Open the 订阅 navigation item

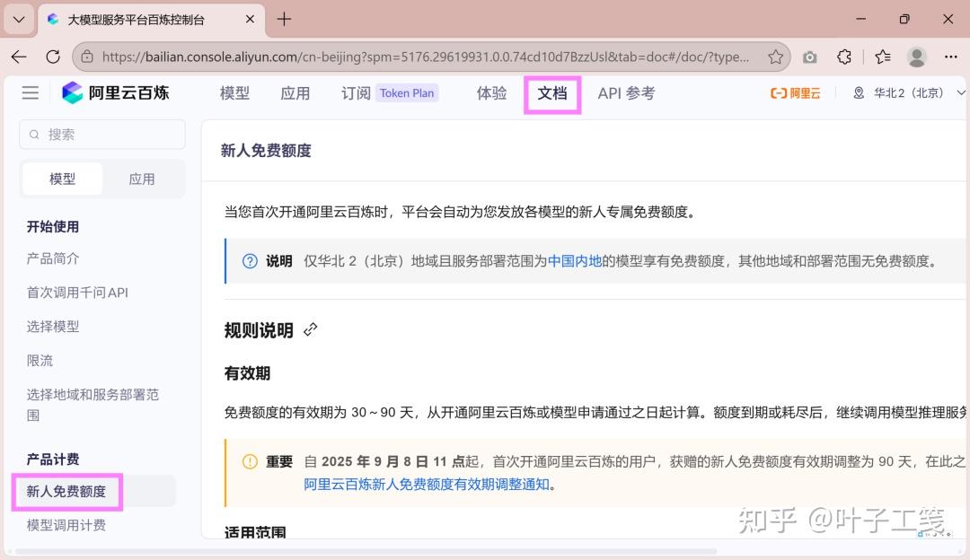pos(356,92)
